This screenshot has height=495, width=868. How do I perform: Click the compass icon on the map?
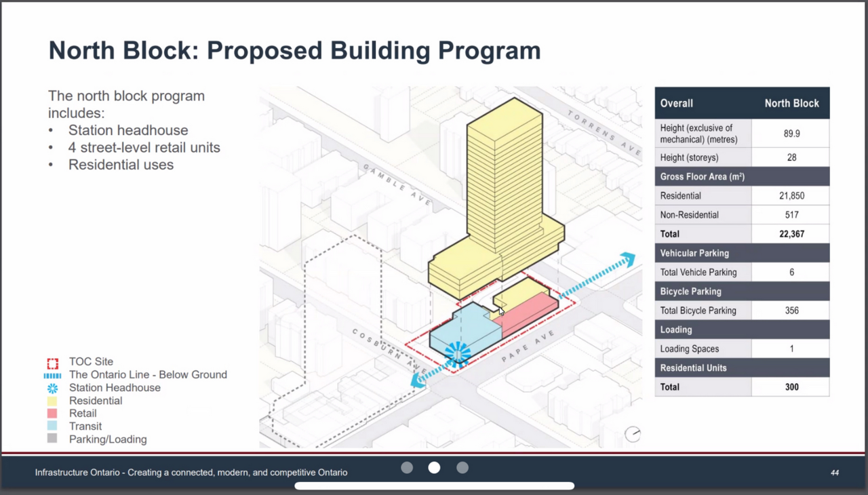click(x=633, y=434)
